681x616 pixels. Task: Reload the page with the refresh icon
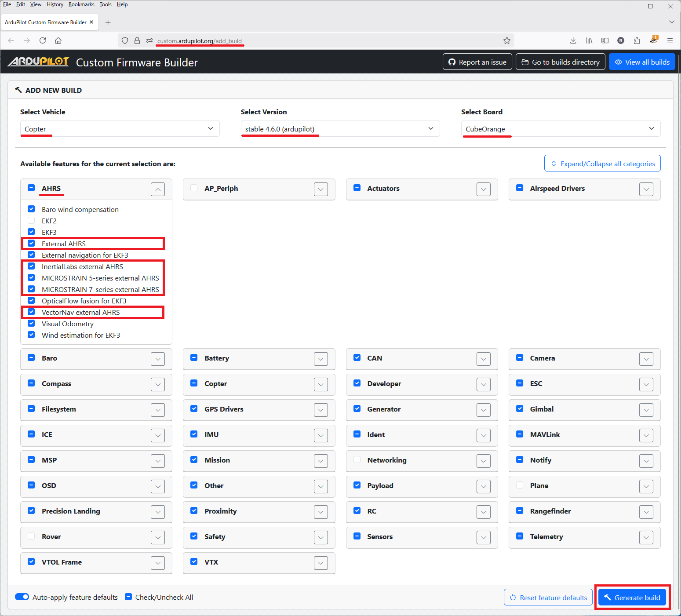tap(43, 40)
